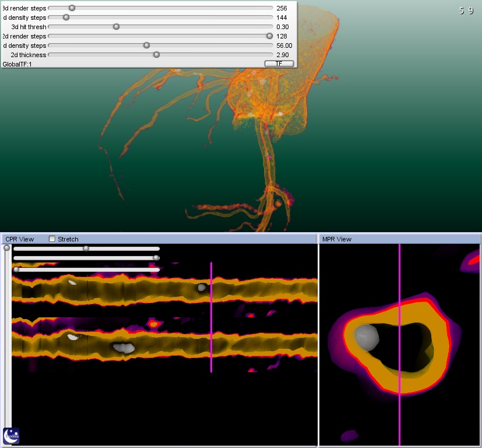Screen dimensions: 482x448
Task: Click the third CPR view slider knob
Action: point(16,269)
